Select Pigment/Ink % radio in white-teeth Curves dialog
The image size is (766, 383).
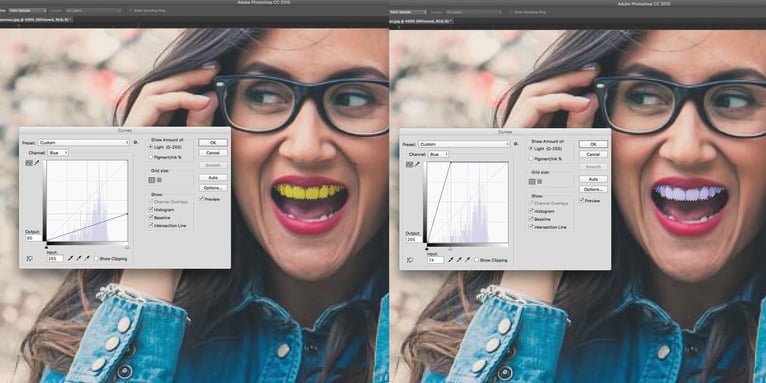point(531,159)
